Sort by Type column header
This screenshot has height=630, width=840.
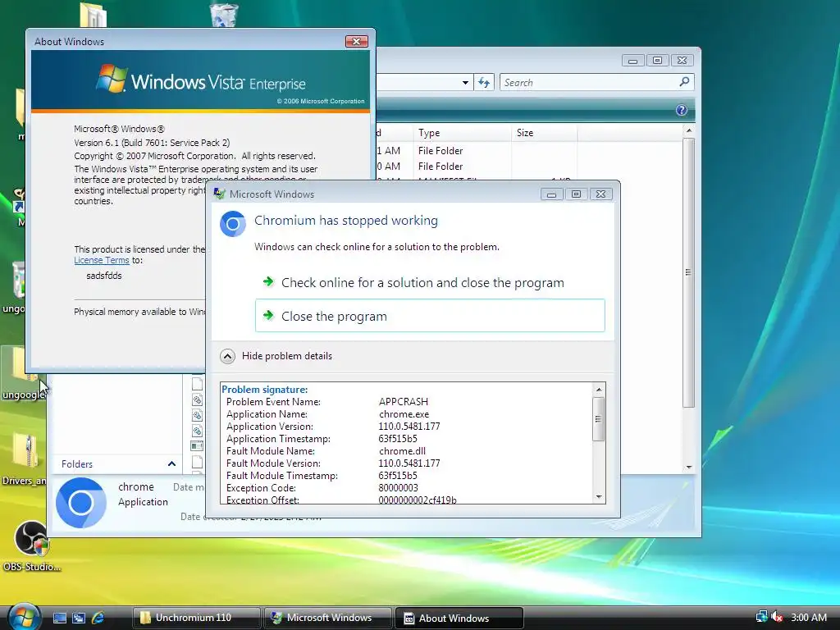(x=462, y=133)
